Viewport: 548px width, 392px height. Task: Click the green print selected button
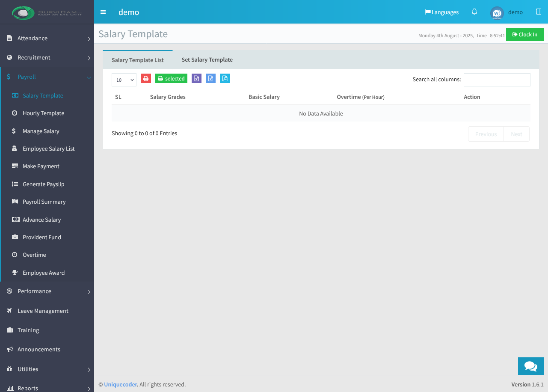[x=171, y=78]
